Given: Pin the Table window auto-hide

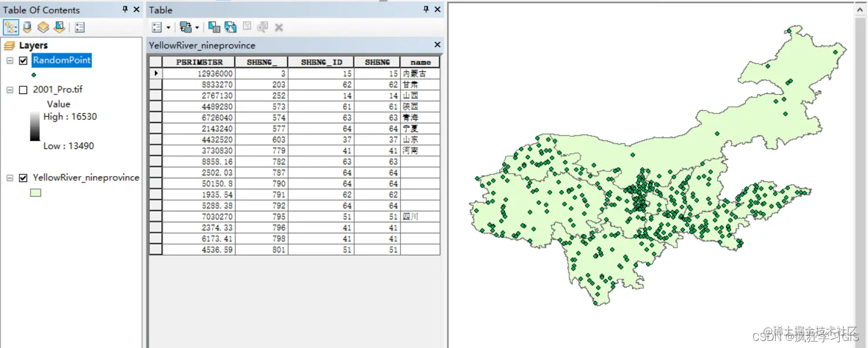Looking at the screenshot, I should (426, 9).
